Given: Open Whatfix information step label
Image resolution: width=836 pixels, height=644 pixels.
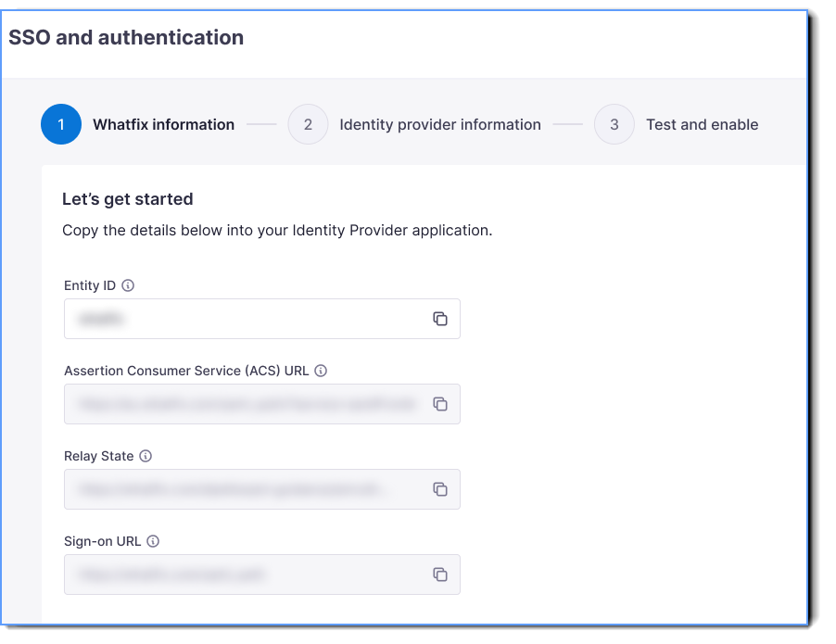Looking at the screenshot, I should pyautogui.click(x=164, y=124).
